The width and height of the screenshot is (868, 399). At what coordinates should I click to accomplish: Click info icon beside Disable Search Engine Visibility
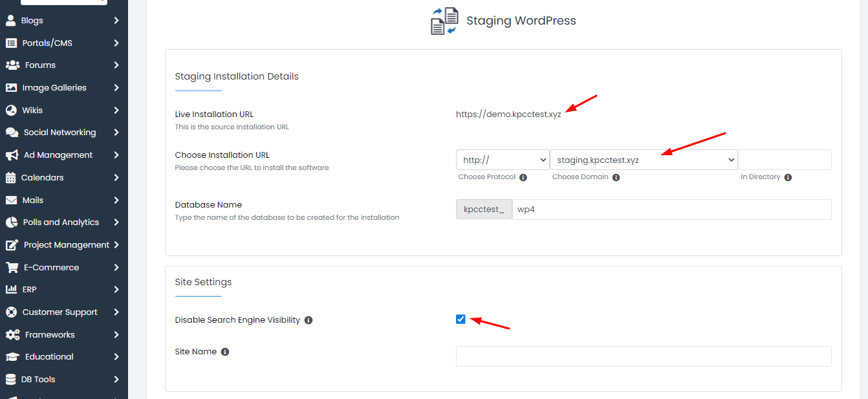[309, 320]
